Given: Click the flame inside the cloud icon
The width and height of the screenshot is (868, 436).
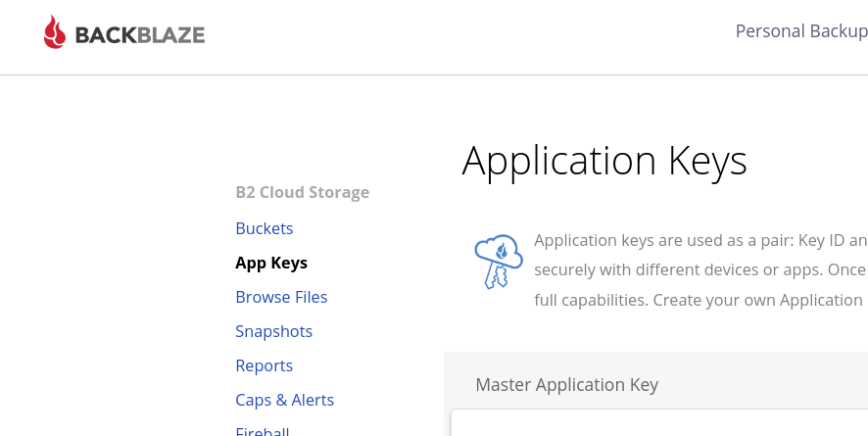Looking at the screenshot, I should [x=502, y=252].
